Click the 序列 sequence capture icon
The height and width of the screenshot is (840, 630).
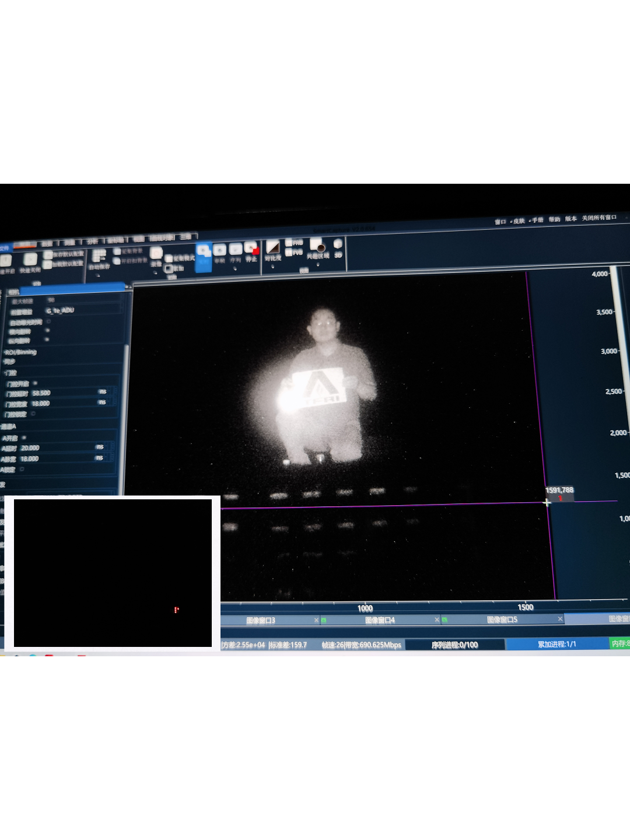[235, 251]
